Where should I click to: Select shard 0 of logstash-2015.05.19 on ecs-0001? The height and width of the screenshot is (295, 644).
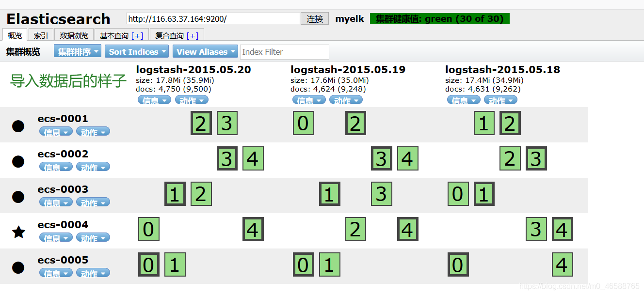(x=304, y=123)
